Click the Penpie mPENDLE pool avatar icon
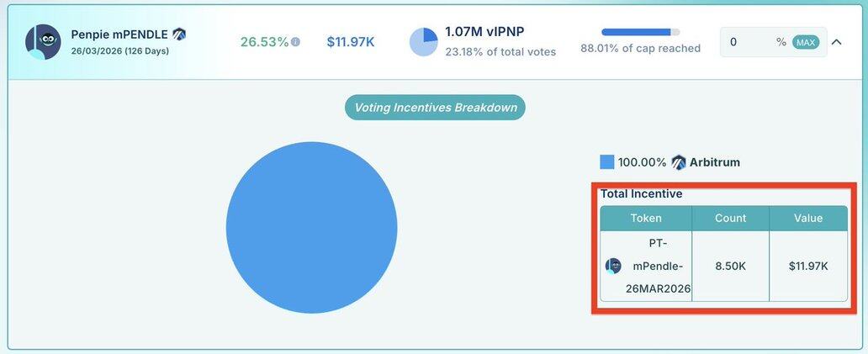Image resolution: width=868 pixels, height=354 pixels. pyautogui.click(x=43, y=42)
